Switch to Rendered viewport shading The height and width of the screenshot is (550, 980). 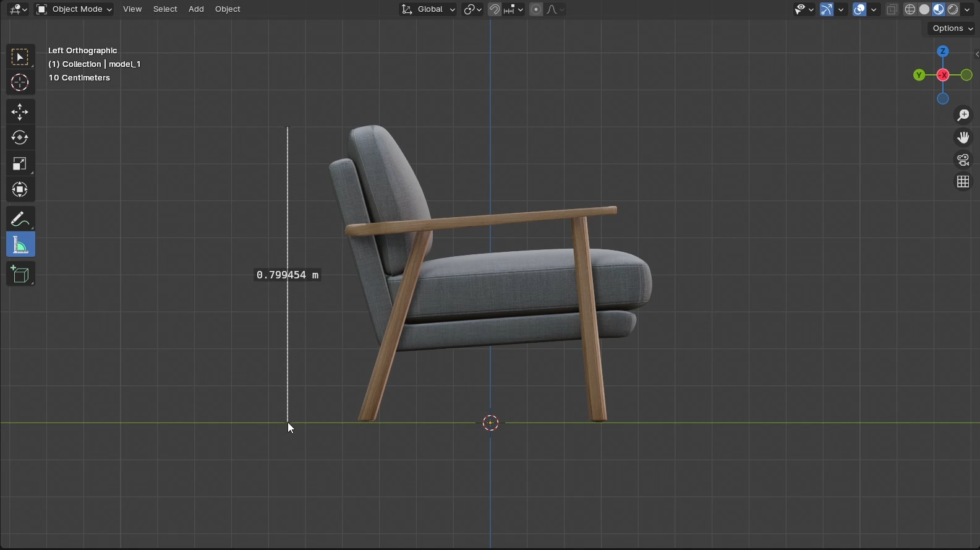953,9
